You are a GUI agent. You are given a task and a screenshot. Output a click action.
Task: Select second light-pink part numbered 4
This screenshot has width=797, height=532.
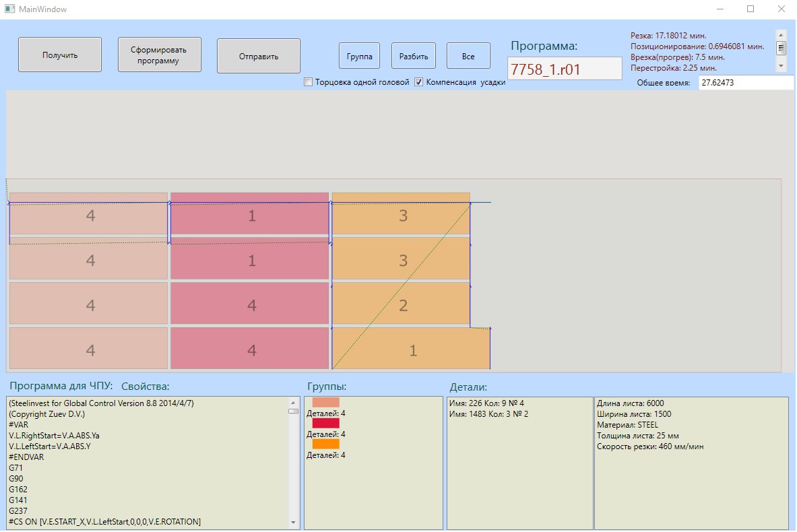click(x=88, y=259)
